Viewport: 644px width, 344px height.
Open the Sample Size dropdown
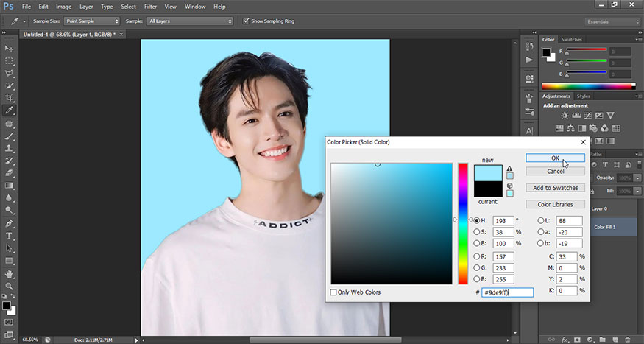[91, 21]
